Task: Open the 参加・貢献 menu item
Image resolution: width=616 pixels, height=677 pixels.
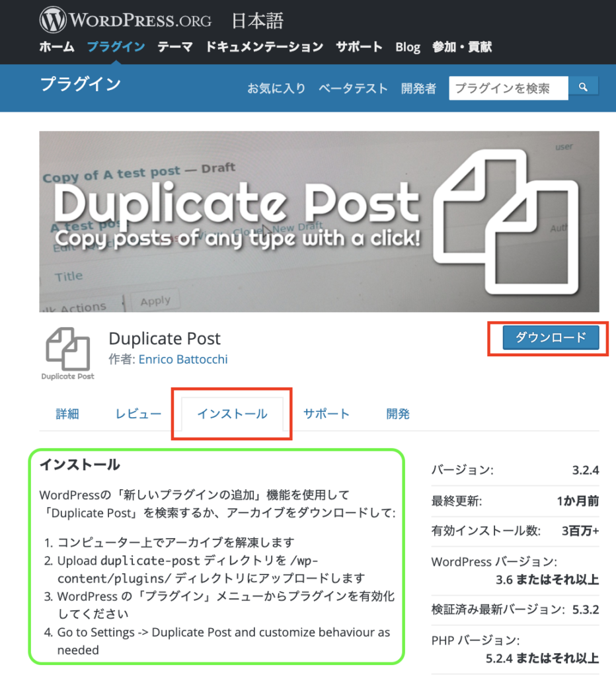Action: click(x=462, y=47)
